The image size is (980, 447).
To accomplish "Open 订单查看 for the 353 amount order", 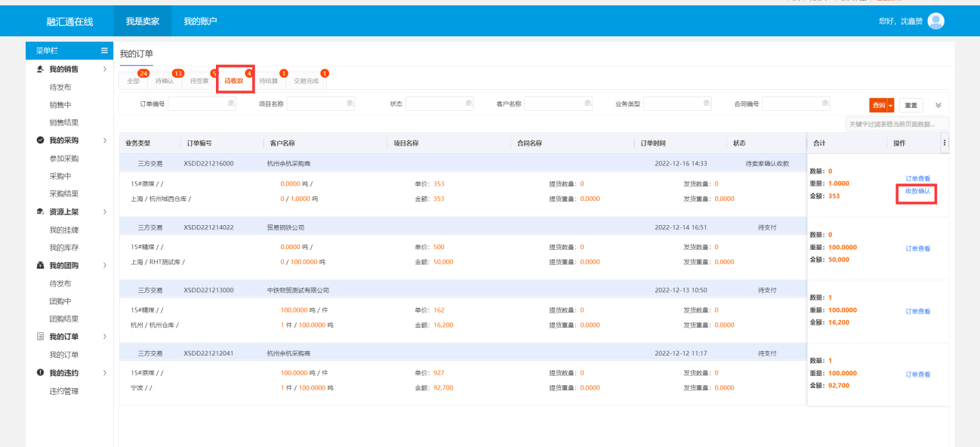I will pyautogui.click(x=917, y=178).
